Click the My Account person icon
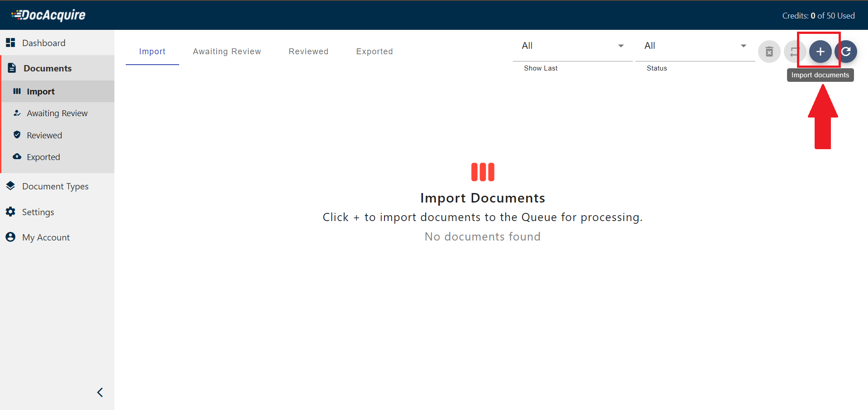868x410 pixels. click(x=10, y=237)
